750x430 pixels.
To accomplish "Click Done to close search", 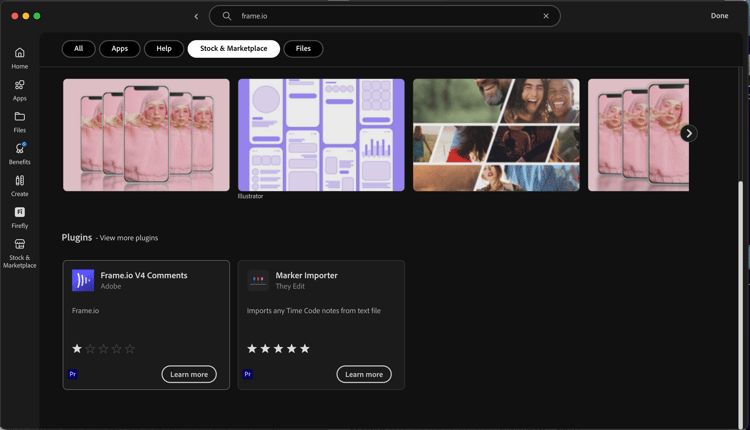I will pyautogui.click(x=719, y=16).
